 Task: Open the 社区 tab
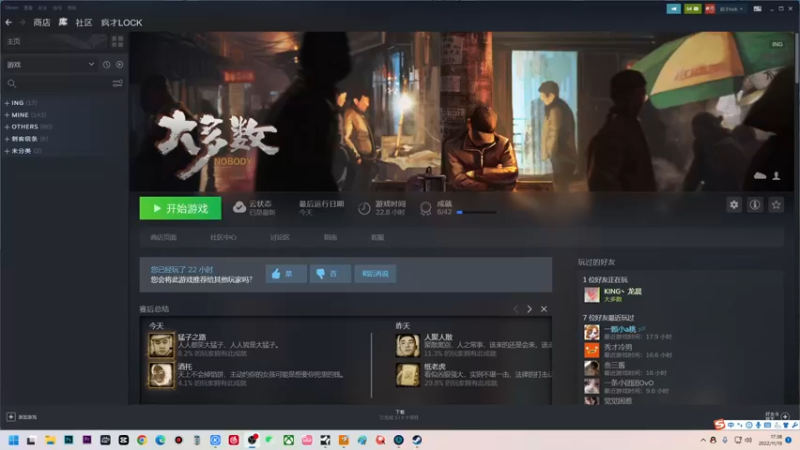(84, 22)
